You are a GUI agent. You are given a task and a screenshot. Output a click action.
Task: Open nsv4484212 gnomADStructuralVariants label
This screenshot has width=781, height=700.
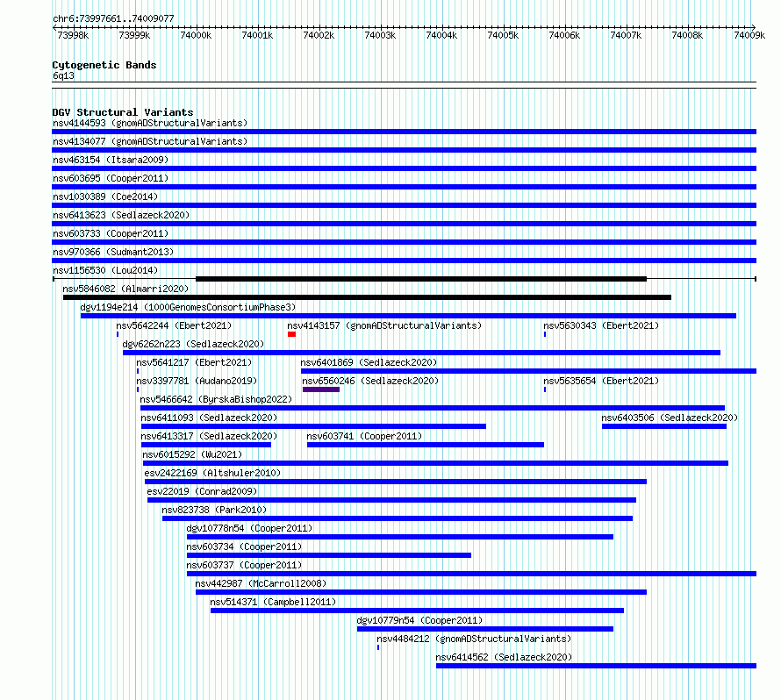pos(474,639)
